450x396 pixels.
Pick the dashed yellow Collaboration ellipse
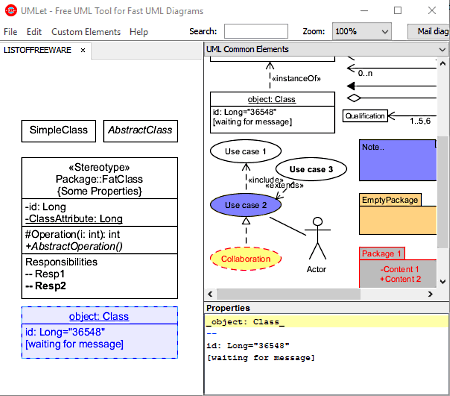(246, 259)
